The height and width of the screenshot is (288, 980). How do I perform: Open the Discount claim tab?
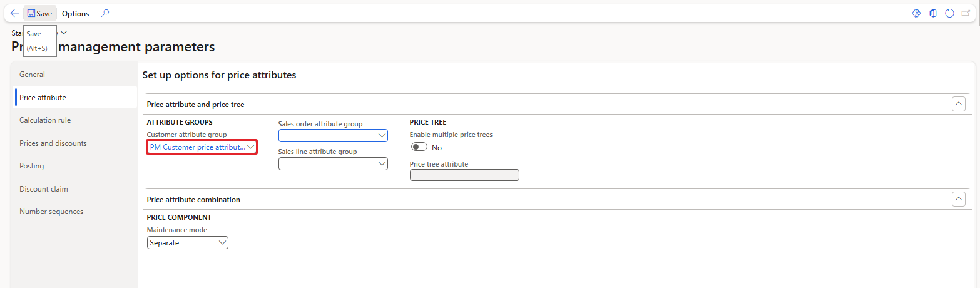(74, 188)
